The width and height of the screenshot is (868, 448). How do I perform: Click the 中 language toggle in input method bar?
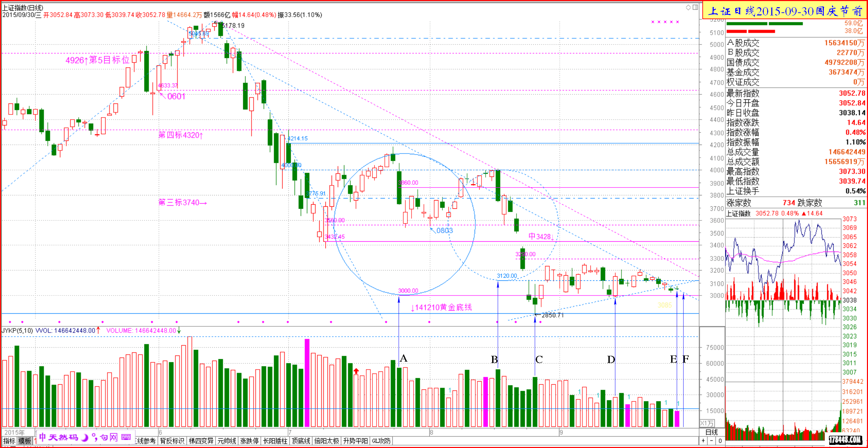click(43, 437)
